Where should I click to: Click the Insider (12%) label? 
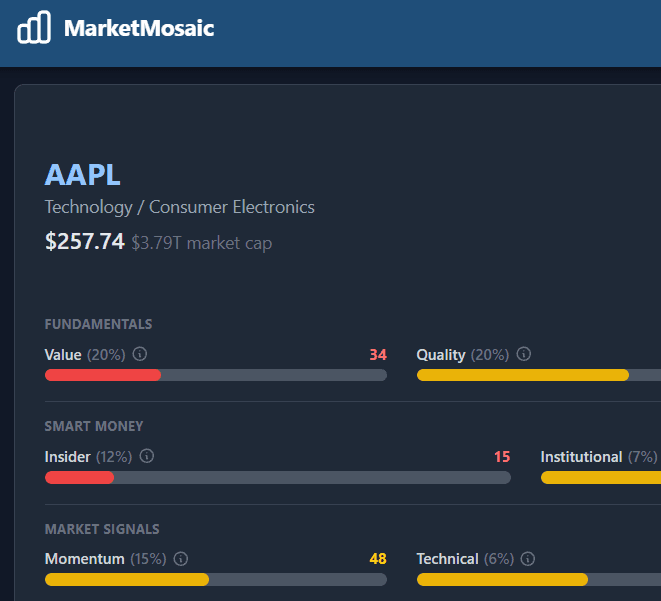tap(89, 457)
